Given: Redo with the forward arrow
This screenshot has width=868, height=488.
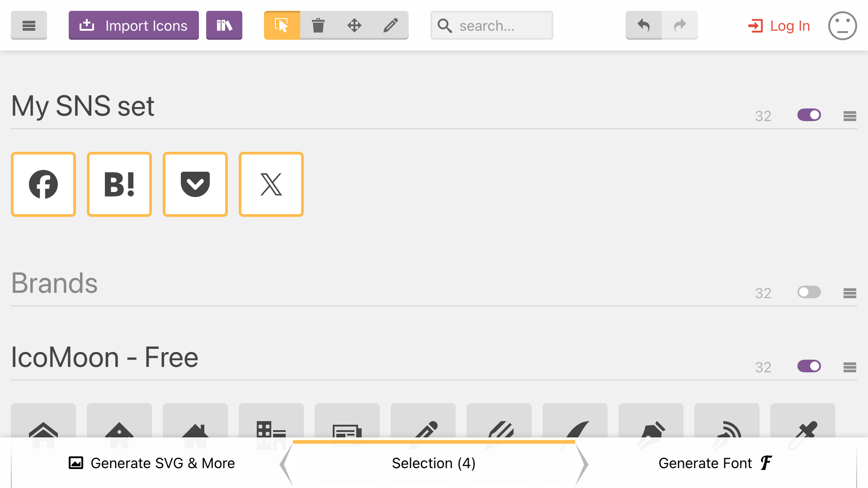Looking at the screenshot, I should click(x=680, y=25).
